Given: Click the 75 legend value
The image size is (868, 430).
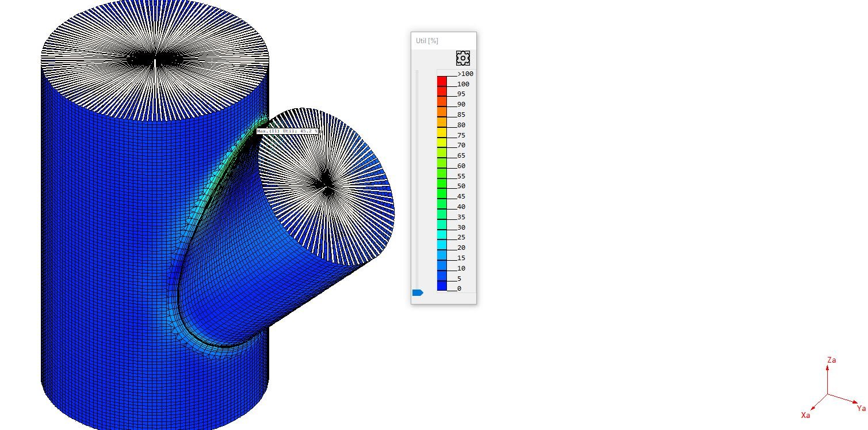Looking at the screenshot, I should (461, 135).
